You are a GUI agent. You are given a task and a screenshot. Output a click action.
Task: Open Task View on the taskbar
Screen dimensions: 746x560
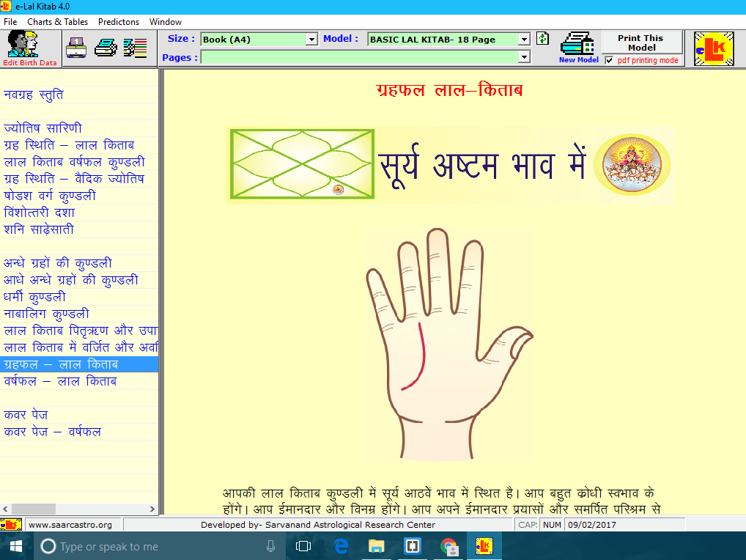click(x=303, y=546)
